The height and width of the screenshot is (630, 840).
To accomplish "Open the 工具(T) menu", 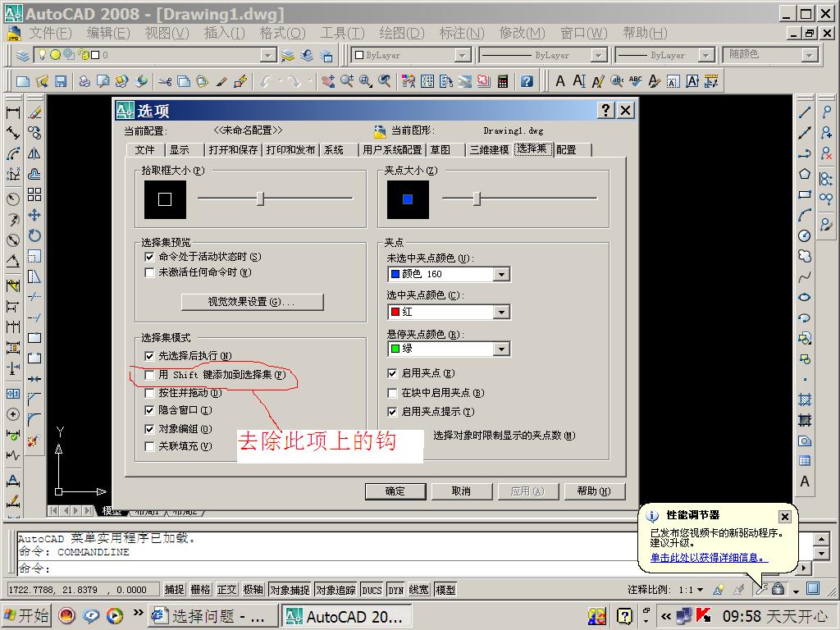I will (342, 33).
